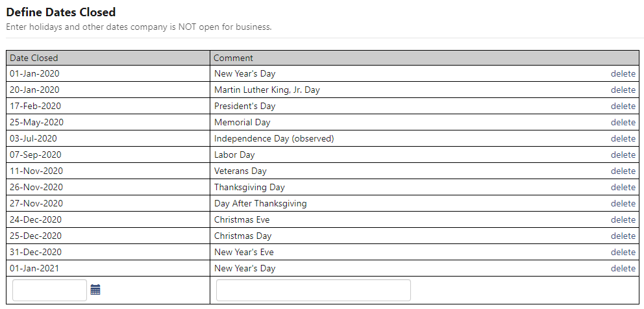The height and width of the screenshot is (309, 644).
Task: Select the 25-Dec-2020 date cell
Action: coord(36,236)
